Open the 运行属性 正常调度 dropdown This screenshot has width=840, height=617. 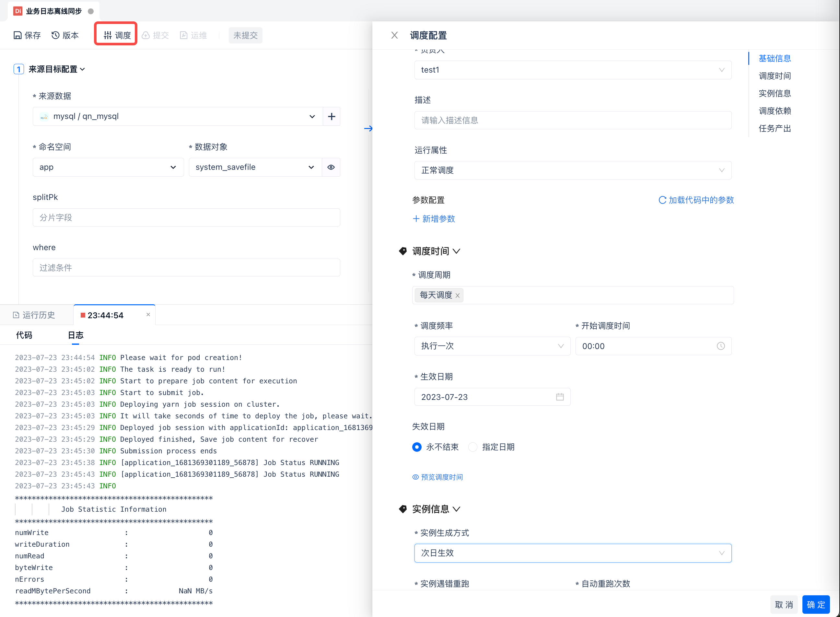click(x=573, y=170)
